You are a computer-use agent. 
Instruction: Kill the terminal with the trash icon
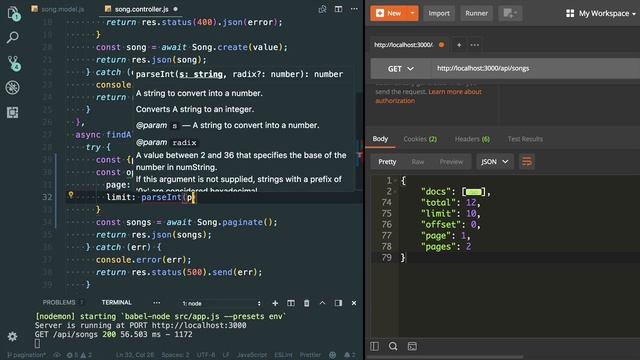(x=307, y=303)
